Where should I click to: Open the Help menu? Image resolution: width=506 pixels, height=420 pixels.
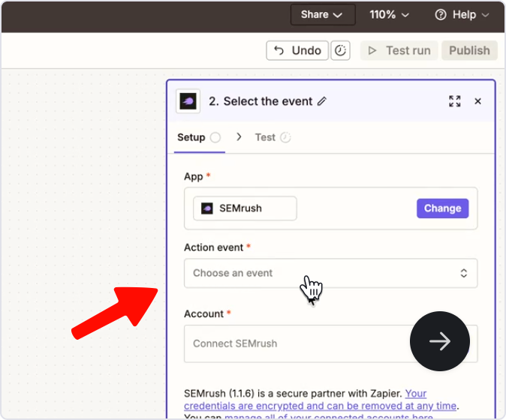(x=462, y=14)
